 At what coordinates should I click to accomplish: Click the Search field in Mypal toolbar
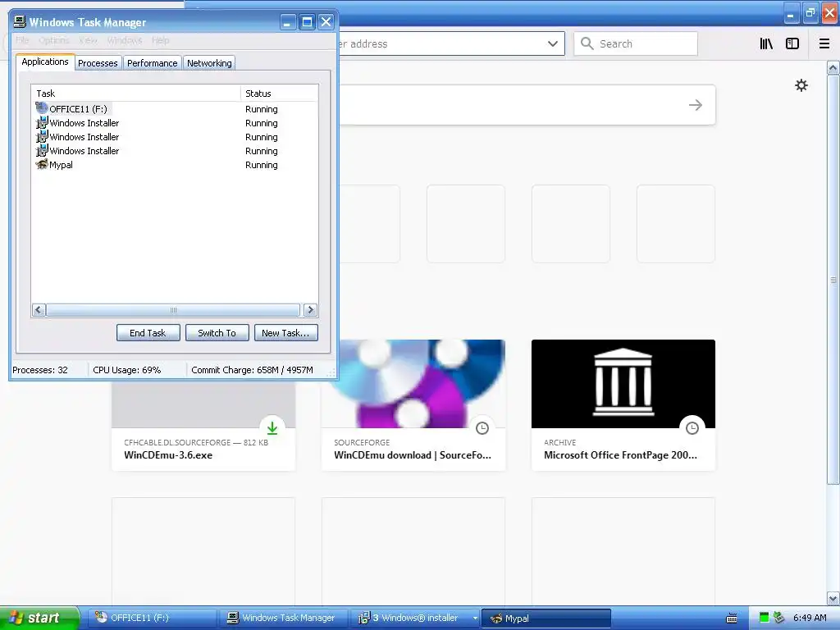[636, 43]
